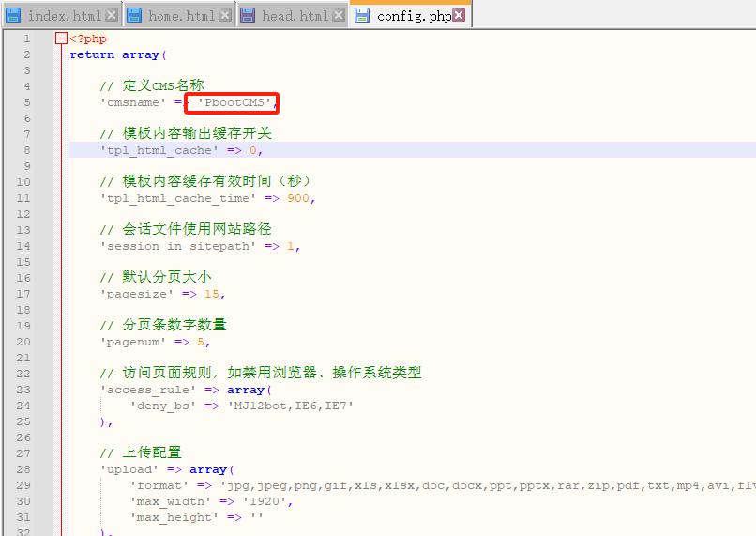Image resolution: width=756 pixels, height=536 pixels.
Task: Switch to the index.html tab
Action: (x=64, y=16)
